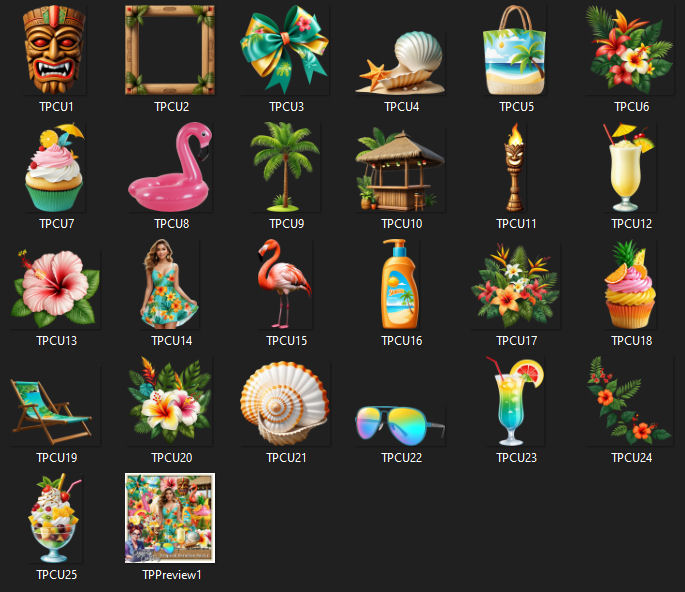This screenshot has height=592, width=685.
Task: Click the file name label TPCU8
Action: coord(172,224)
